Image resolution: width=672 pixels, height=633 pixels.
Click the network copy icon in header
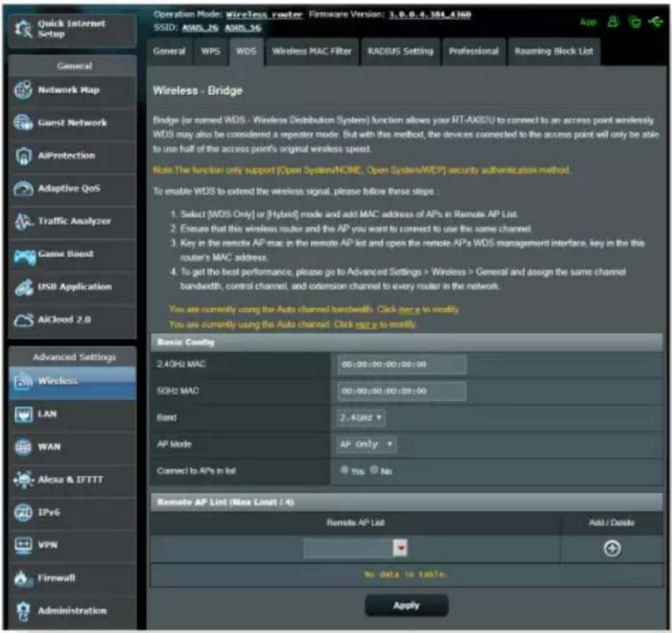tap(634, 21)
